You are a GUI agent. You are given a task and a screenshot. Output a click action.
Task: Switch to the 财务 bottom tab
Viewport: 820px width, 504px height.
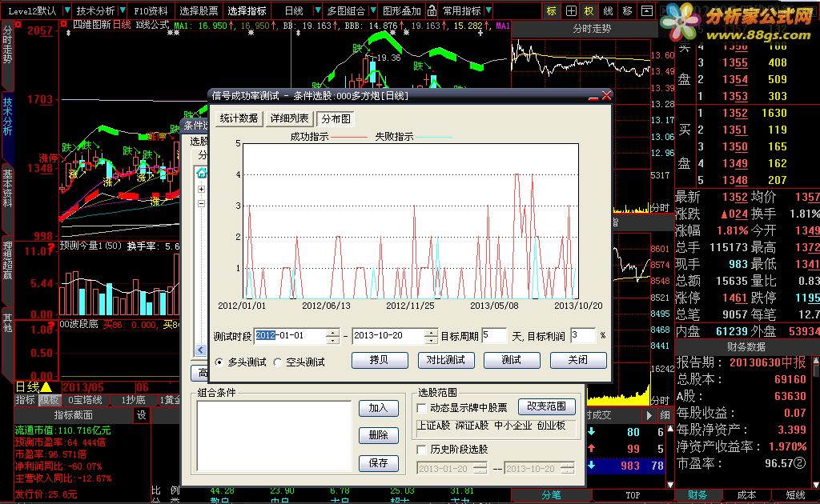[697, 495]
